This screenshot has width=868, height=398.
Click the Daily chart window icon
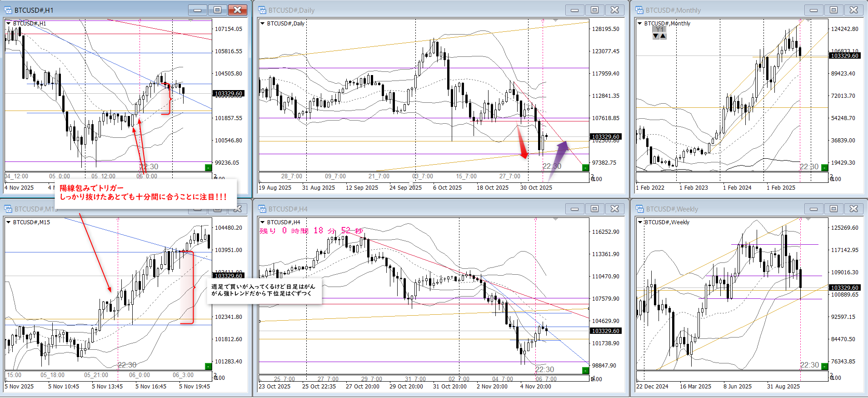click(x=262, y=10)
